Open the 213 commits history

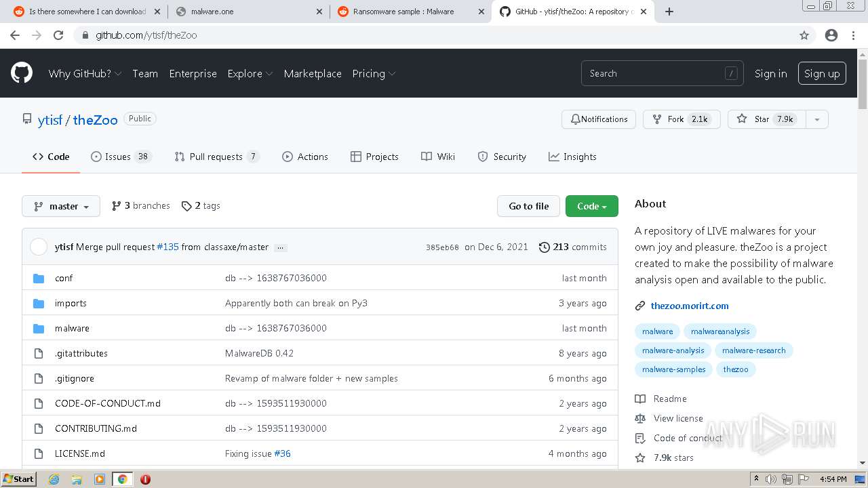pyautogui.click(x=572, y=247)
